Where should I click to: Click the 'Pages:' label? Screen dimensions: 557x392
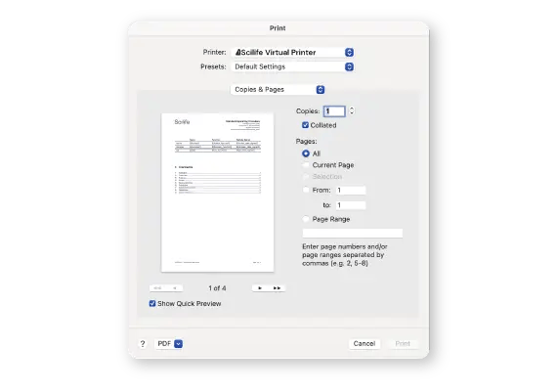[x=306, y=142]
